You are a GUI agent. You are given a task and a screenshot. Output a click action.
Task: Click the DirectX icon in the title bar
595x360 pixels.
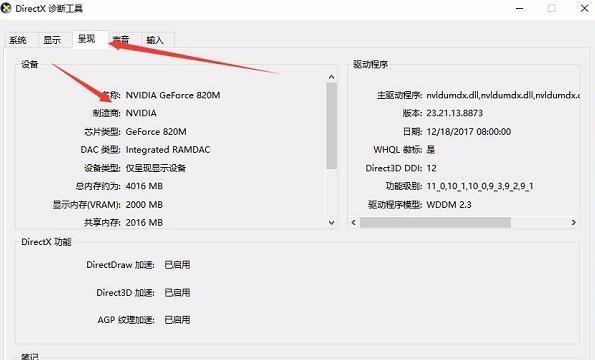click(x=6, y=8)
